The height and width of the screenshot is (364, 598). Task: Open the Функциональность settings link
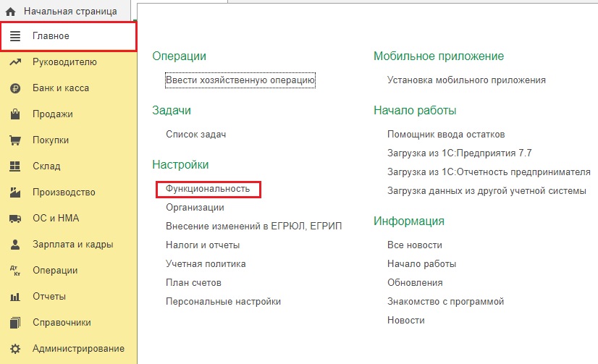(208, 189)
